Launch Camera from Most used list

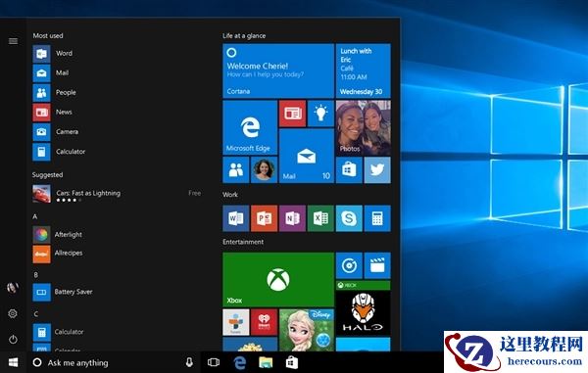coord(56,132)
